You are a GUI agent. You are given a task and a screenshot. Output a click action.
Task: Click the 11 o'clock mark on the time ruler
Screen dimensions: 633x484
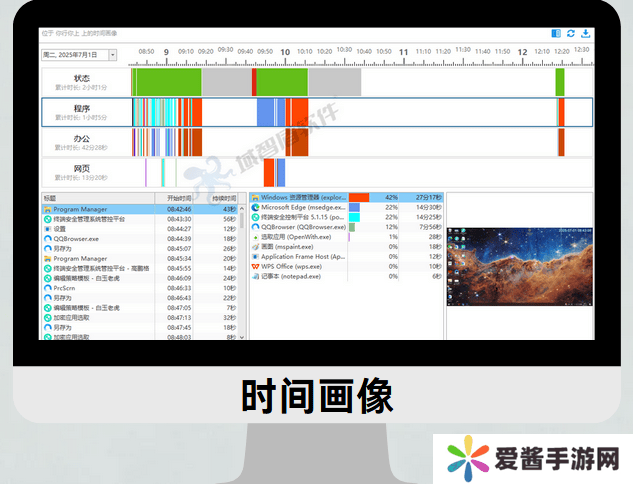[x=403, y=52]
